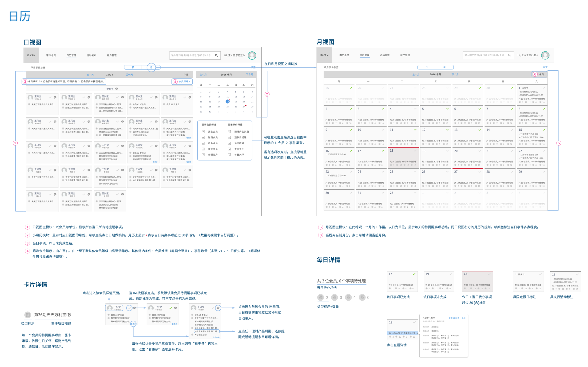Go to 后一天 in day view

(x=129, y=75)
